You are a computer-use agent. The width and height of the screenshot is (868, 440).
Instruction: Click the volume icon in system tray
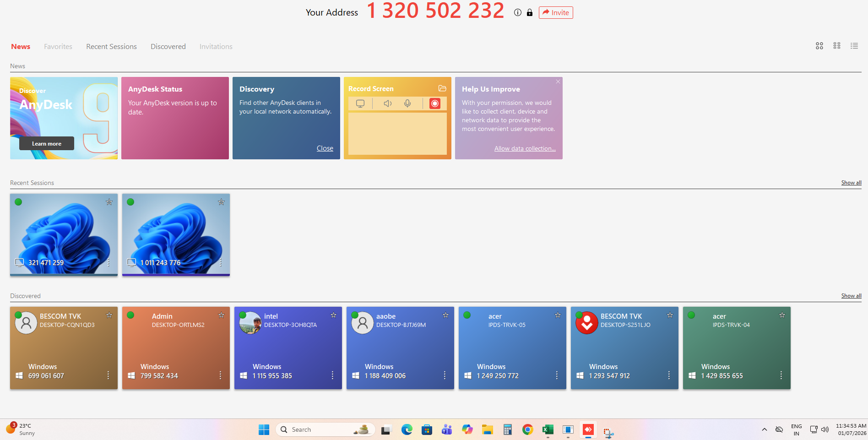[825, 429]
